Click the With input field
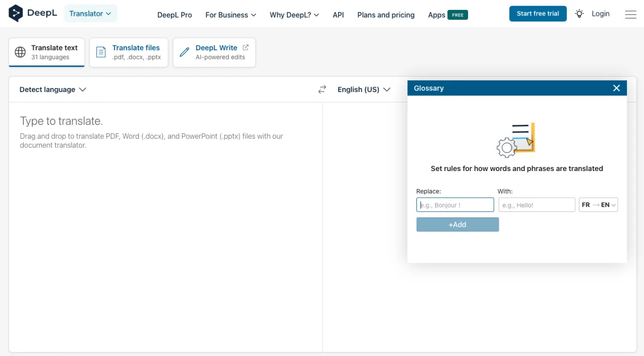The height and width of the screenshot is (356, 644). point(537,205)
